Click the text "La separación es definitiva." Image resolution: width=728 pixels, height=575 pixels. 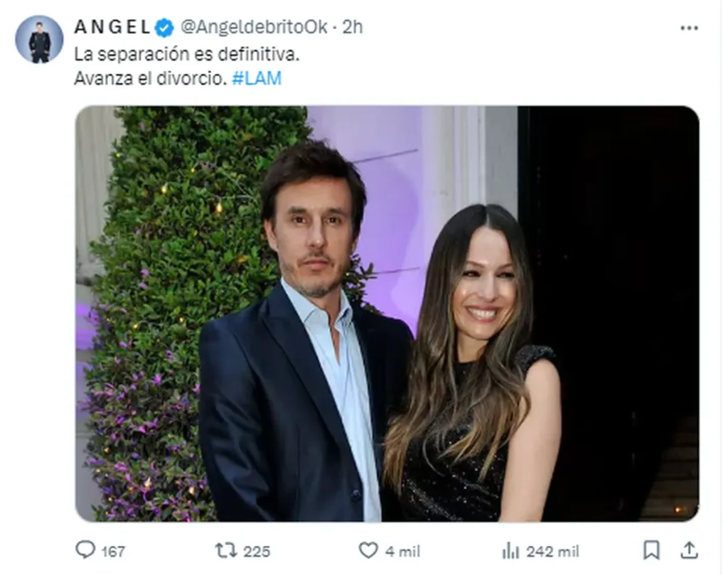187,55
